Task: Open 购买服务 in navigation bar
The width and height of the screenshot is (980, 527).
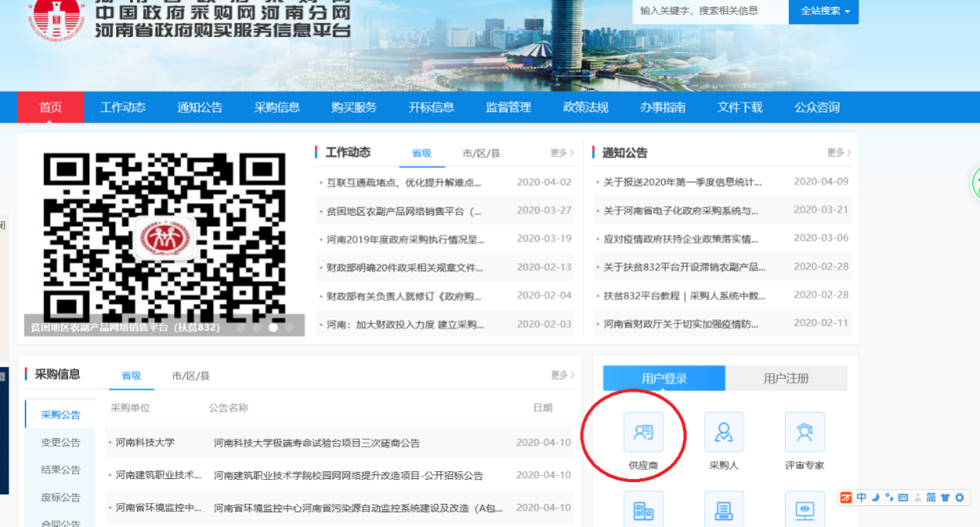Action: pyautogui.click(x=354, y=108)
